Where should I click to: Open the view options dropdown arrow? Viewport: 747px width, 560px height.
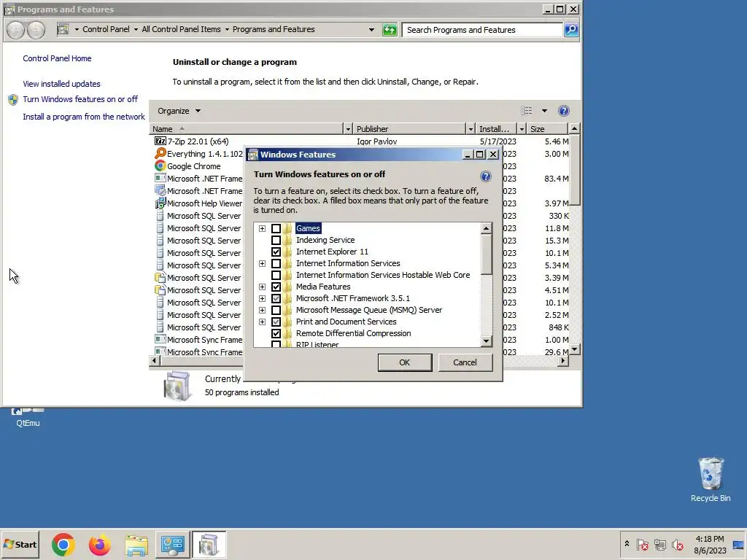click(544, 111)
